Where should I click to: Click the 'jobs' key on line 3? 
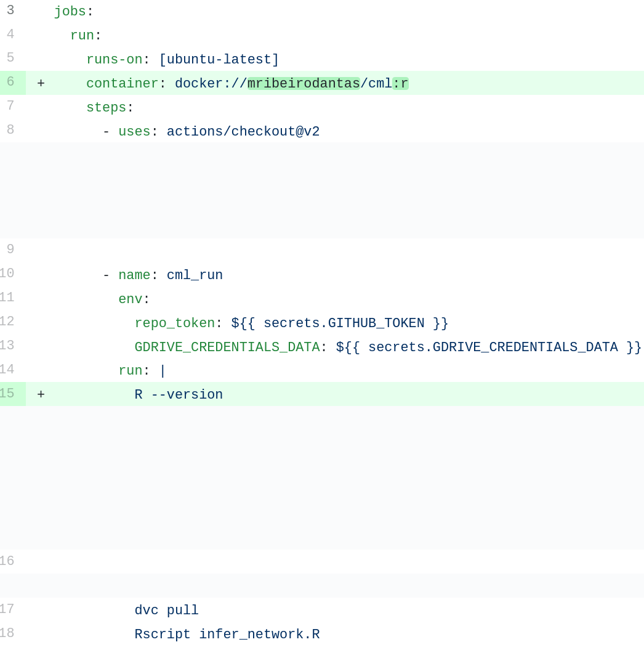click(70, 12)
